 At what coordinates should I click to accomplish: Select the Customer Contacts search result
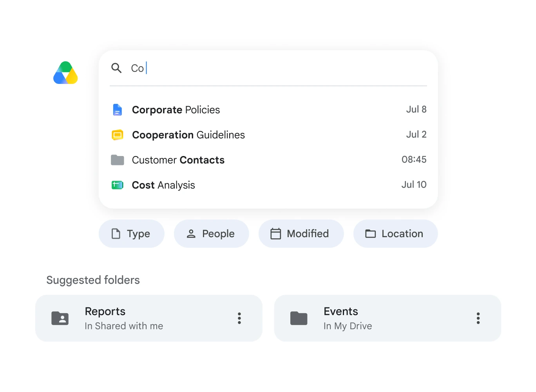(268, 160)
